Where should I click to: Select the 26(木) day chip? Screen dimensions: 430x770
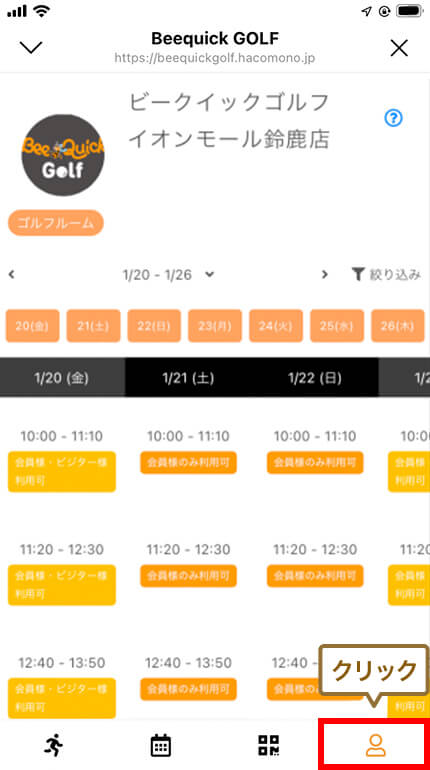(x=398, y=326)
